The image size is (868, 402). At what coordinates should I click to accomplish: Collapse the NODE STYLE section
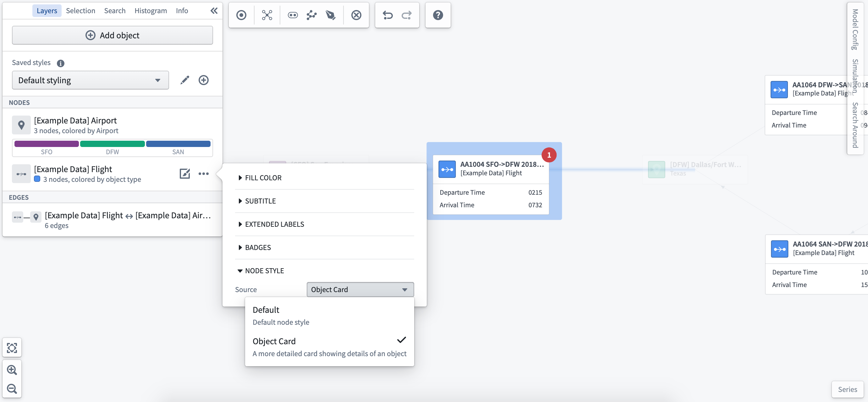point(261,271)
